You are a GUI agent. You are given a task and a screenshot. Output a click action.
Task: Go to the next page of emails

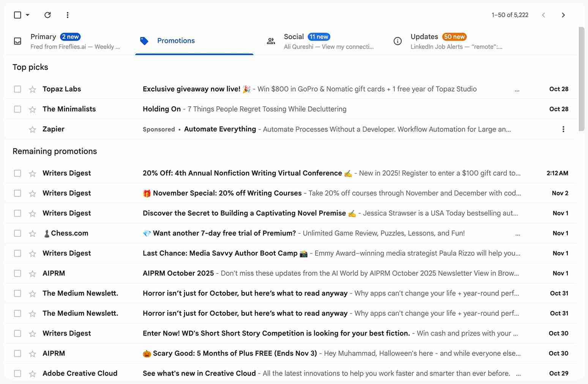(x=563, y=15)
